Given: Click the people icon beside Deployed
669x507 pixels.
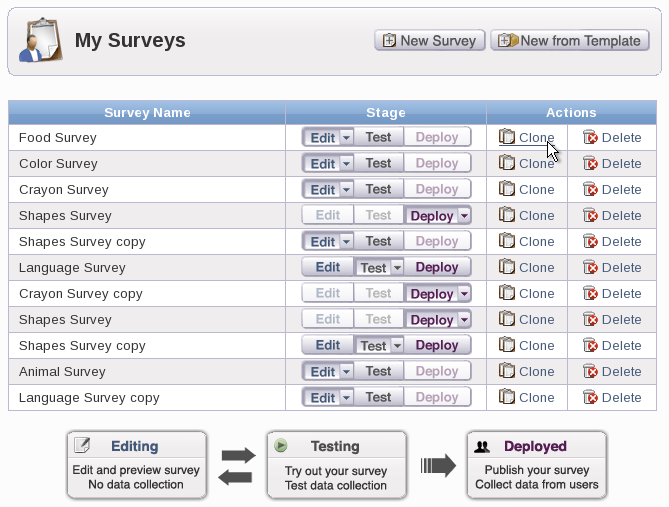Looking at the screenshot, I should point(482,446).
